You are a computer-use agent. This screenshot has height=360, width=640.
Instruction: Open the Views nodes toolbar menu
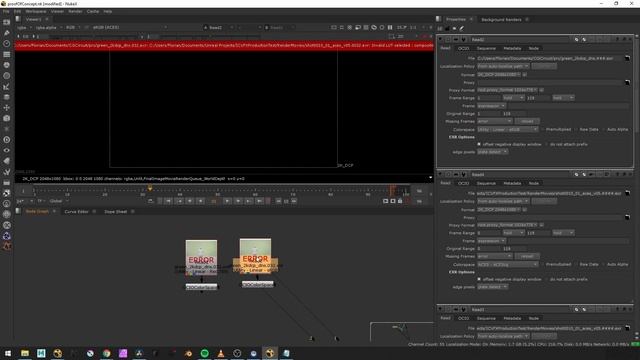[7, 150]
